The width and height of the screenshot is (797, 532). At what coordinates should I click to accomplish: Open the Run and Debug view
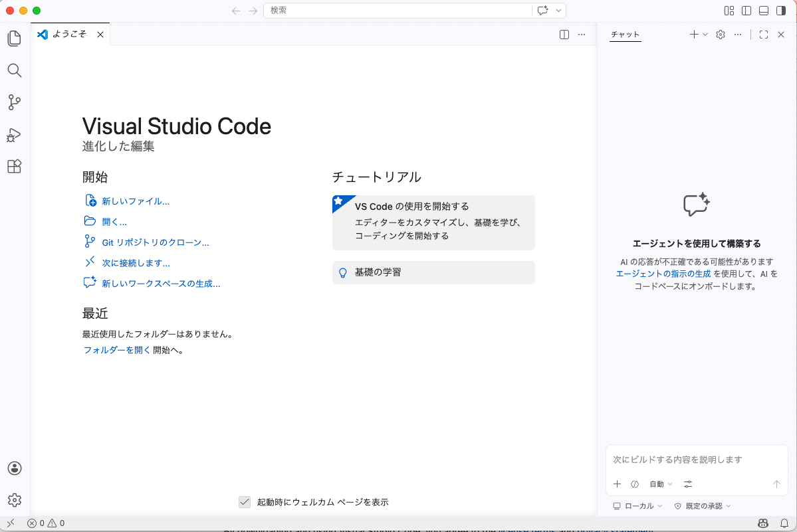tap(15, 135)
